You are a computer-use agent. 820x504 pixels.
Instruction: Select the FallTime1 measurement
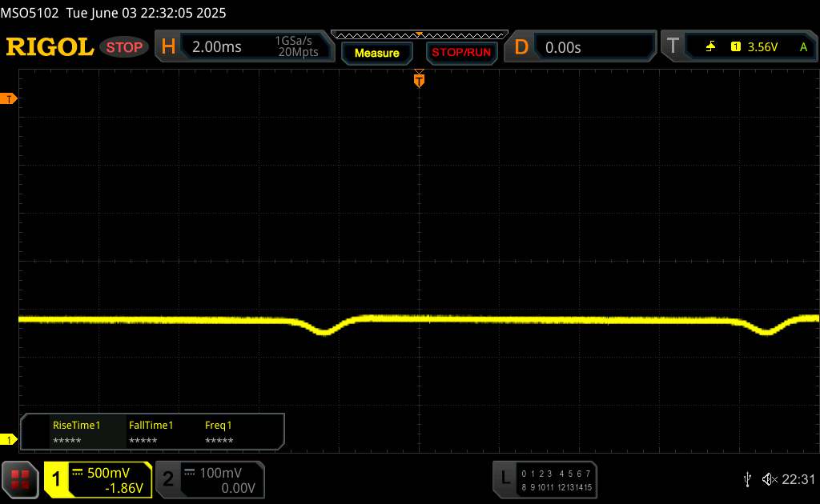pos(151,432)
